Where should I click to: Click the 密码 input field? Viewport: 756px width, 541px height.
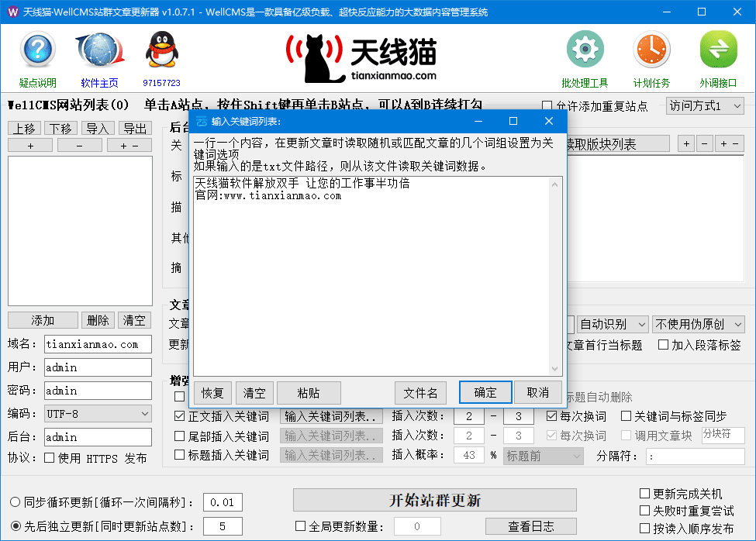[98, 391]
